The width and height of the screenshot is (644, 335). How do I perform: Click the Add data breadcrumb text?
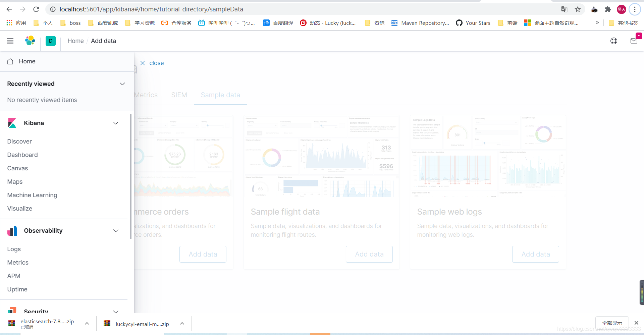coord(104,41)
